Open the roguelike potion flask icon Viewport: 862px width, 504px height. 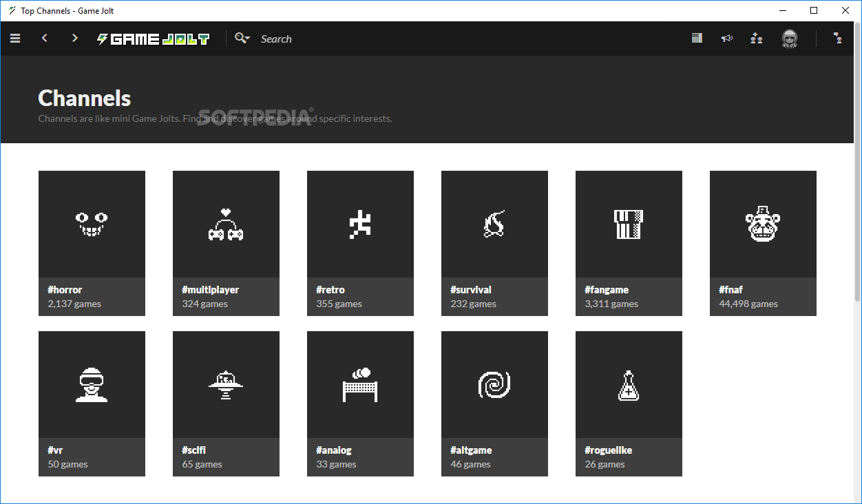[x=629, y=384]
